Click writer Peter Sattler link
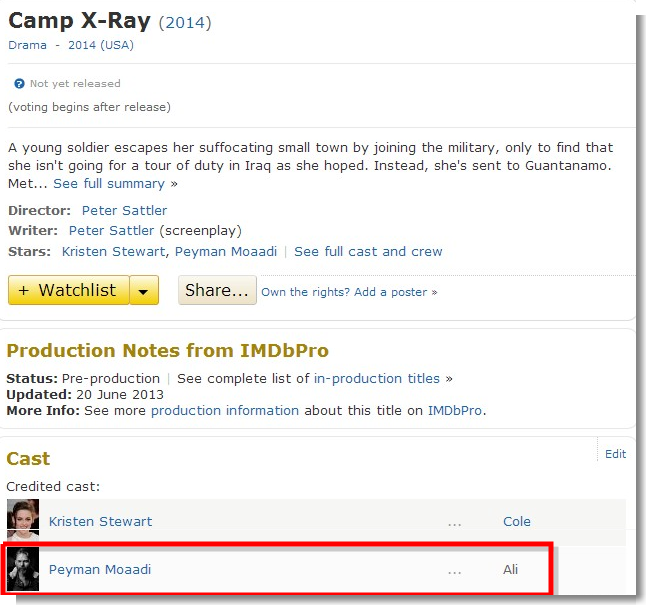This screenshot has width=646, height=605. [x=111, y=231]
